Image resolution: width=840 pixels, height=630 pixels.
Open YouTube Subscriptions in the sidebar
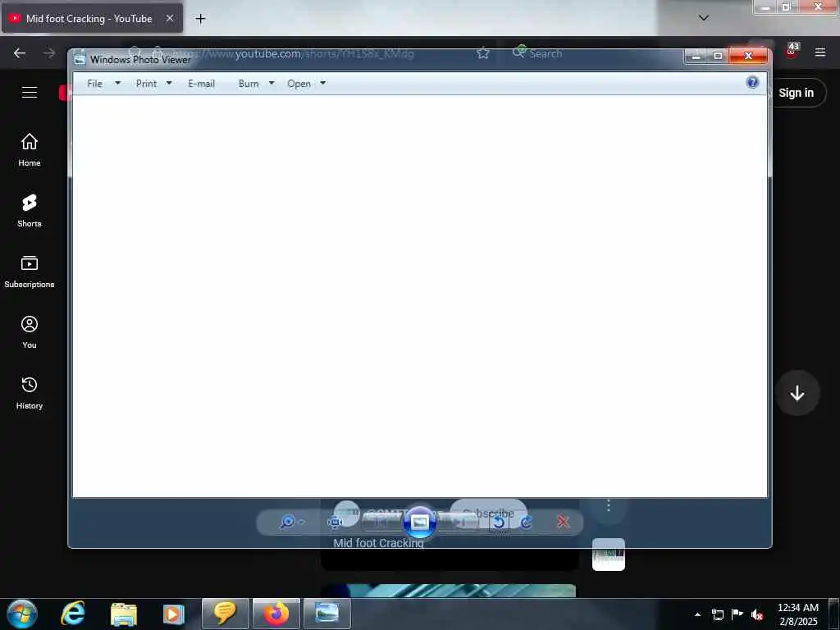click(x=30, y=272)
